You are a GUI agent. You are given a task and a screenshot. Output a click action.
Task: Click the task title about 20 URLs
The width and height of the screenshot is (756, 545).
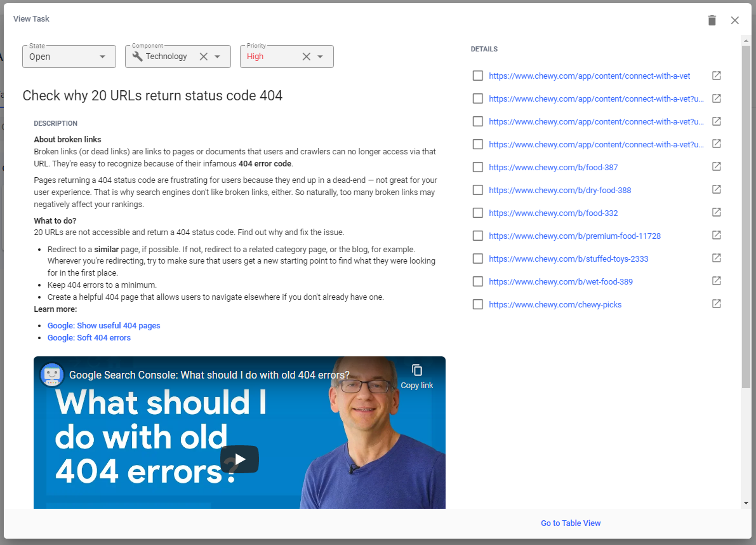pos(152,95)
